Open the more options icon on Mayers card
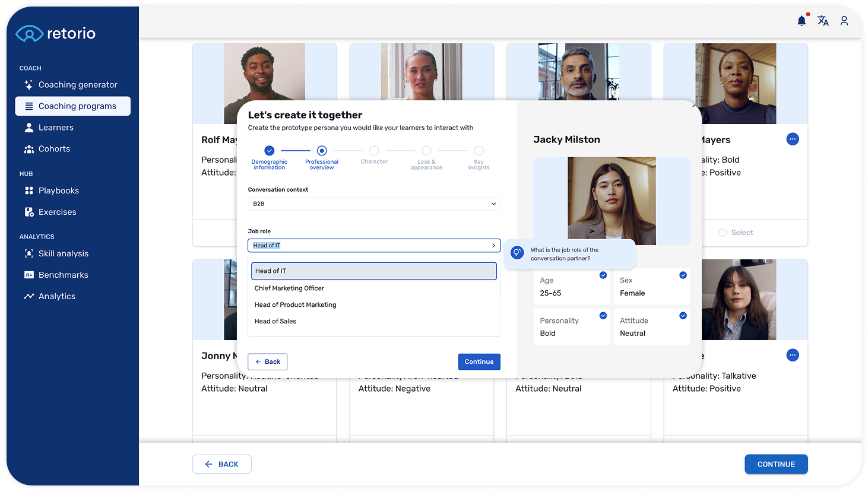The height and width of the screenshot is (492, 868). point(792,139)
